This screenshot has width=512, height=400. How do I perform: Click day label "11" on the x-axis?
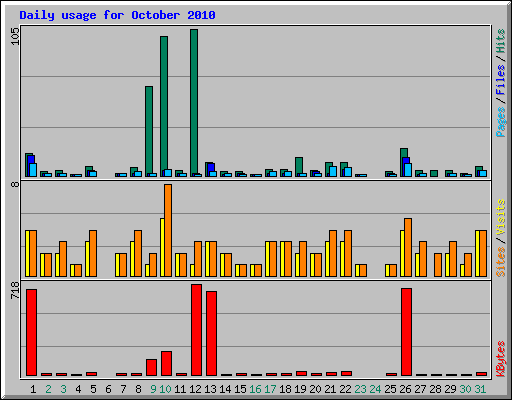tap(180, 389)
